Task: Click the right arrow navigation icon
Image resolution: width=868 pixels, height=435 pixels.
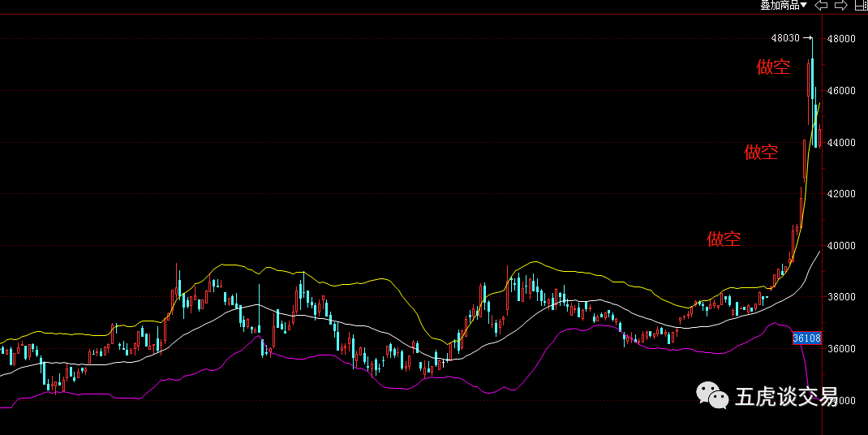Action: [x=841, y=5]
